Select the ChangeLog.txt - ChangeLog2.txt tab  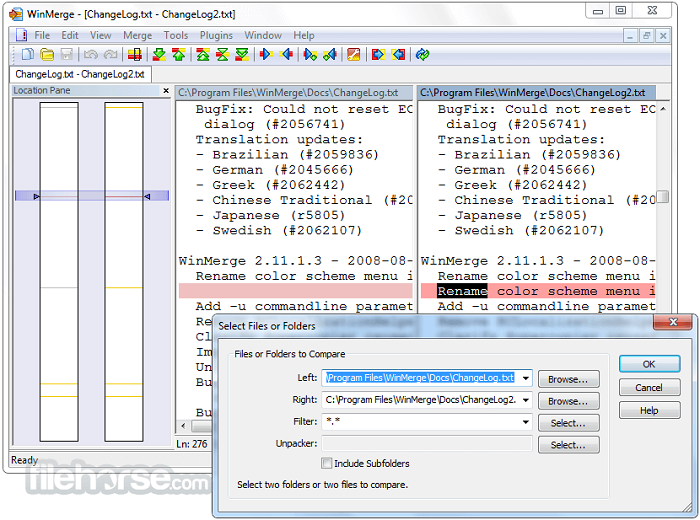pos(80,74)
